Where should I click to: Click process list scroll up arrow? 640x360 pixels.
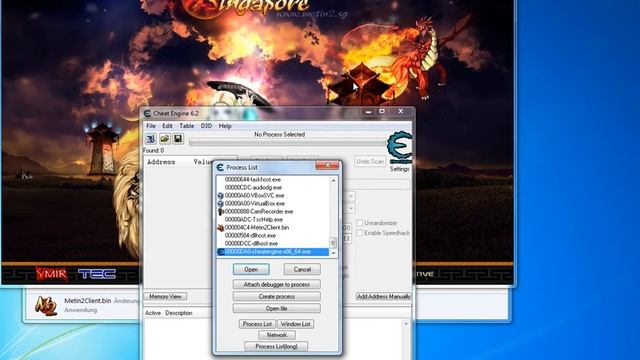tap(333, 180)
